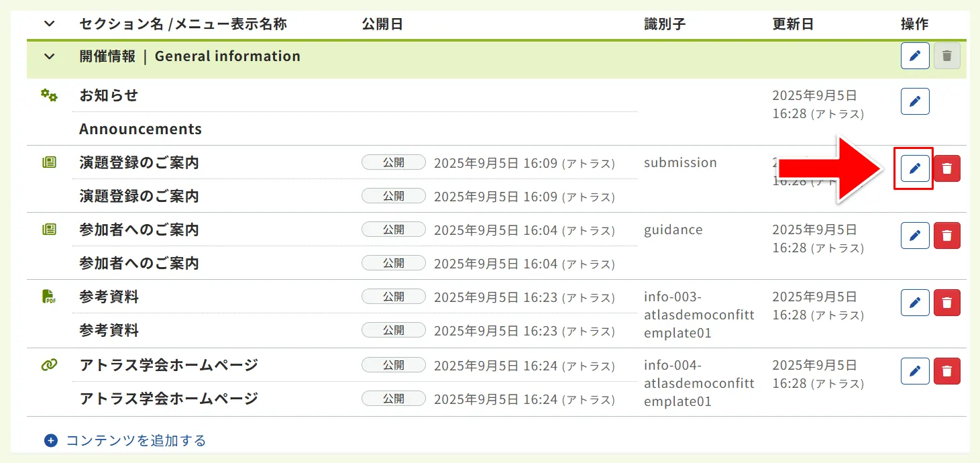
Task: Click the edit pencil for the 開催情報 section
Action: (914, 56)
